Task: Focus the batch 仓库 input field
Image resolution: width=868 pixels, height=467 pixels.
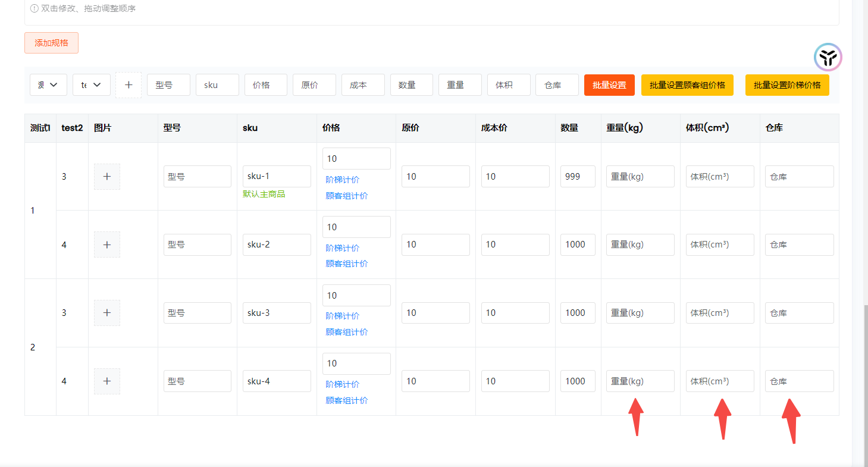Action: [557, 85]
